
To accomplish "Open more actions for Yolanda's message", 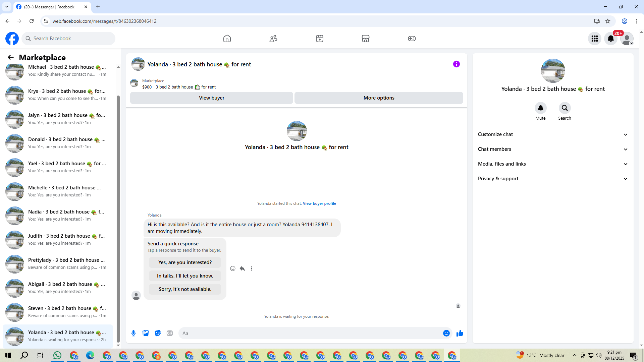I will [252, 268].
